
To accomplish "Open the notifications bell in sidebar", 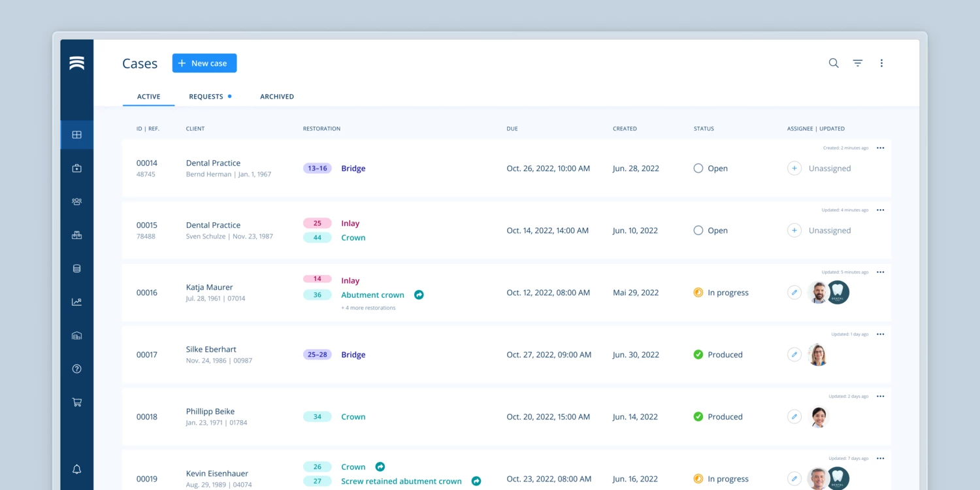I will point(76,469).
